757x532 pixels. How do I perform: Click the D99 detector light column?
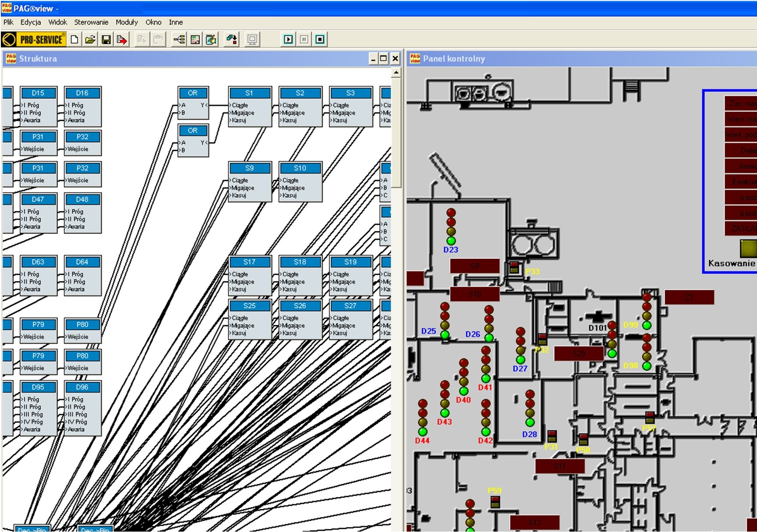click(647, 311)
